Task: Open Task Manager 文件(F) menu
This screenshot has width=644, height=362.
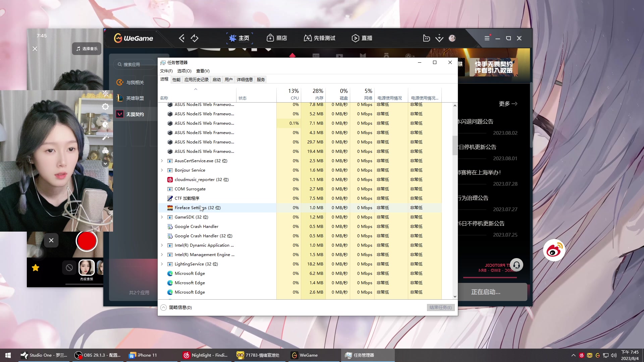Action: pyautogui.click(x=166, y=71)
